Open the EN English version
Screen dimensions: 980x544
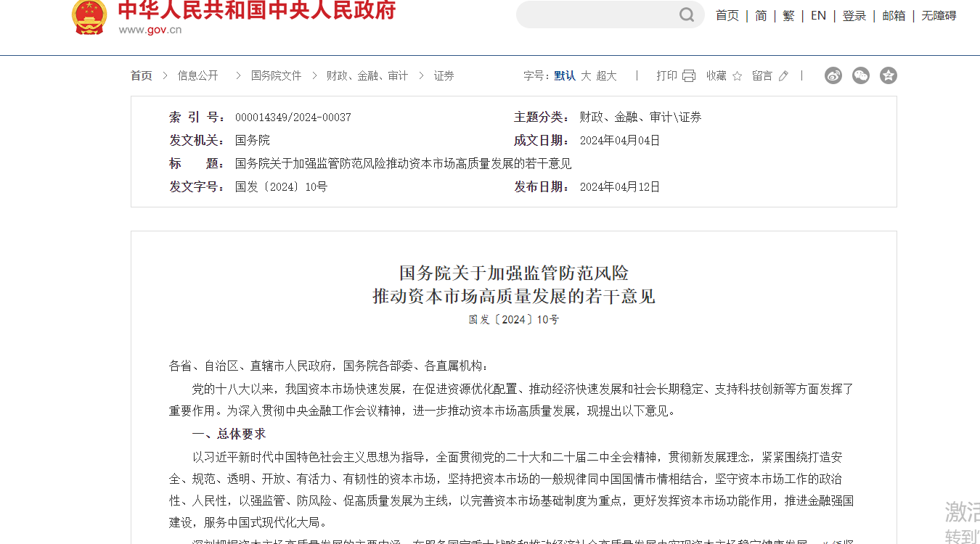coord(818,16)
